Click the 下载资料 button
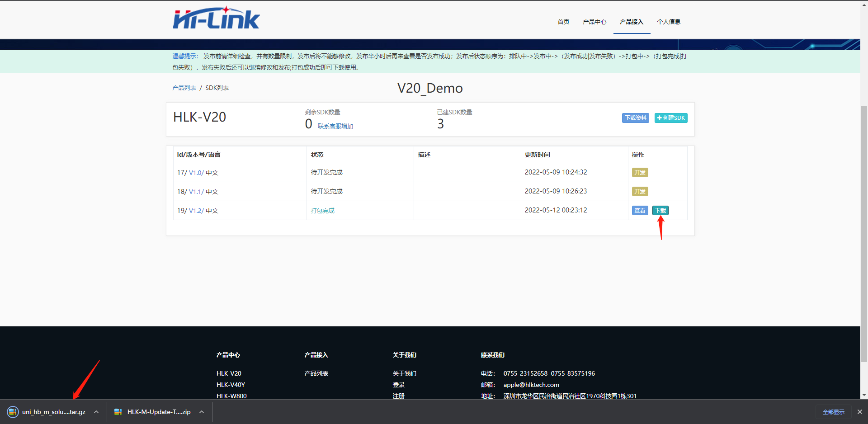 pyautogui.click(x=636, y=118)
